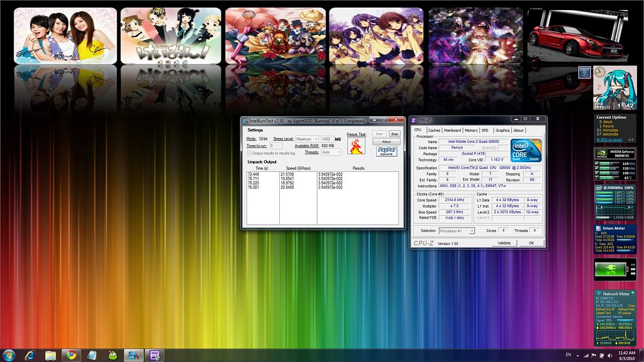The image size is (644, 362).
Task: Switch to the Graphics tab
Action: tap(502, 131)
